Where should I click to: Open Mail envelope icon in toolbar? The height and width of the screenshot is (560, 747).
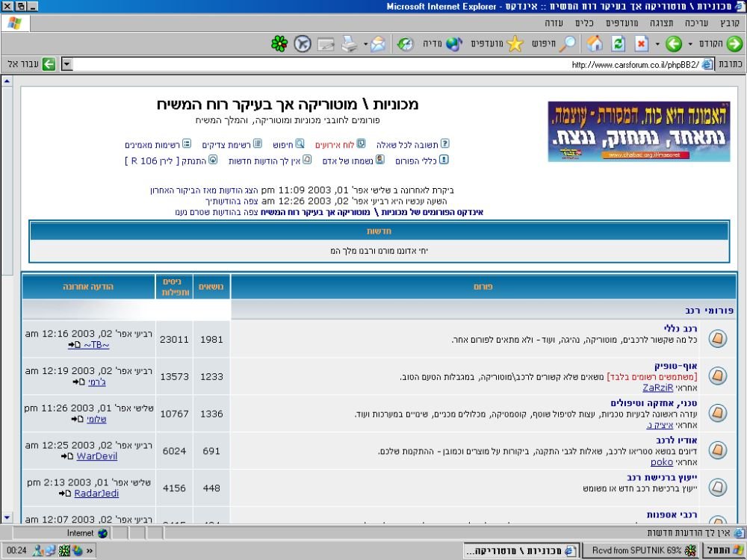point(378,44)
